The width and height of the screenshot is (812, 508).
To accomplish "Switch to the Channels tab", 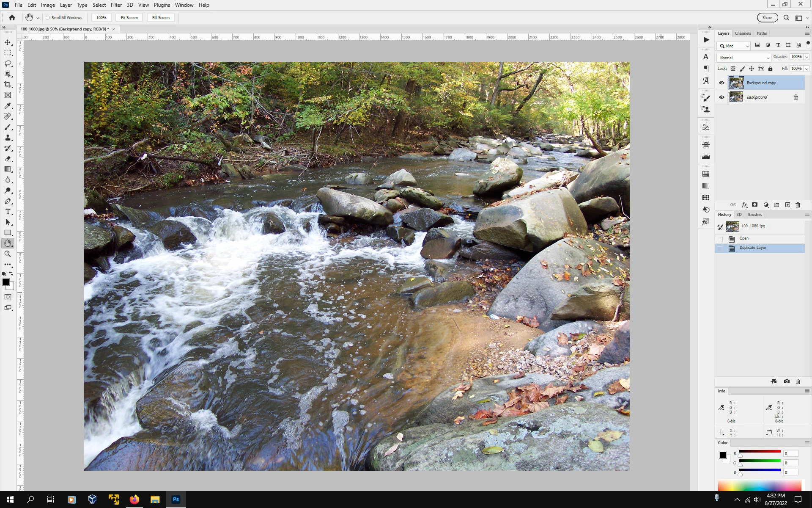I will click(743, 33).
